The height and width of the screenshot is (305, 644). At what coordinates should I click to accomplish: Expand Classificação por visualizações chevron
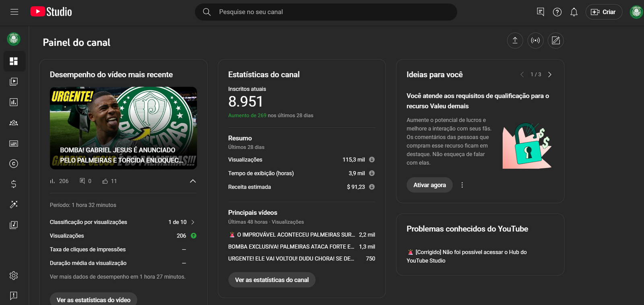click(x=193, y=222)
